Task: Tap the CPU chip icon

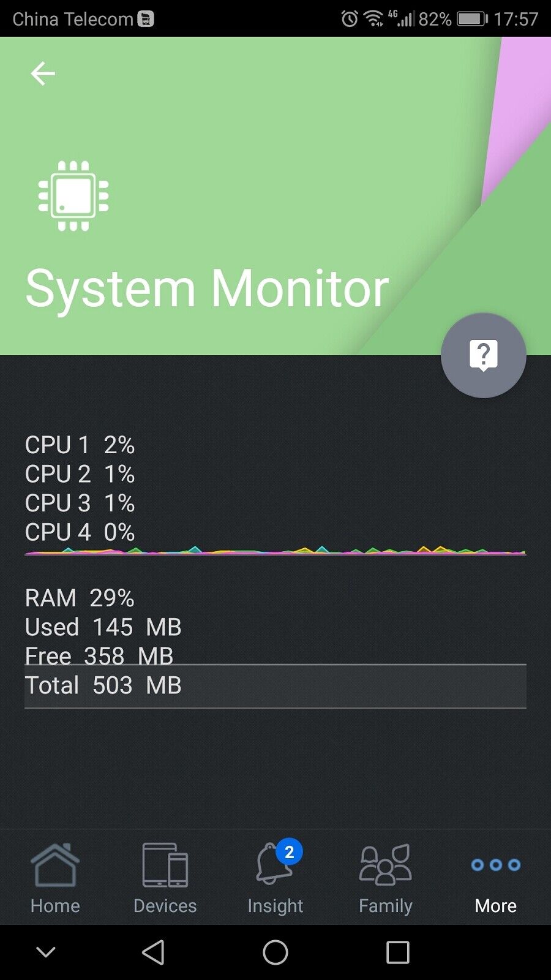Action: [73, 196]
